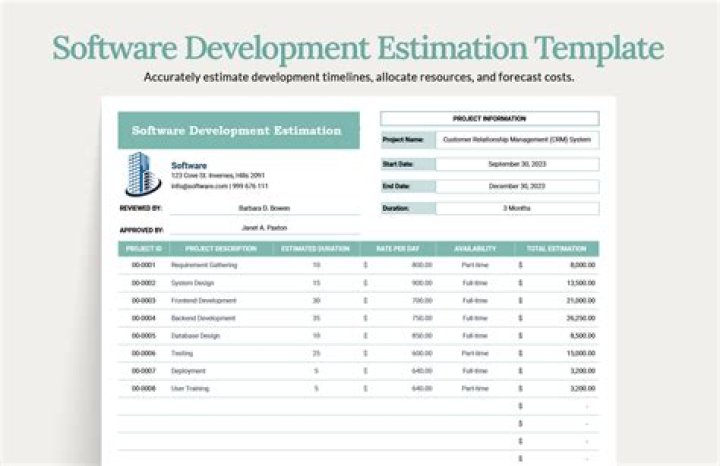Select the green 'Software Development Estimation' banner
This screenshot has height=466, width=720.
click(x=239, y=130)
